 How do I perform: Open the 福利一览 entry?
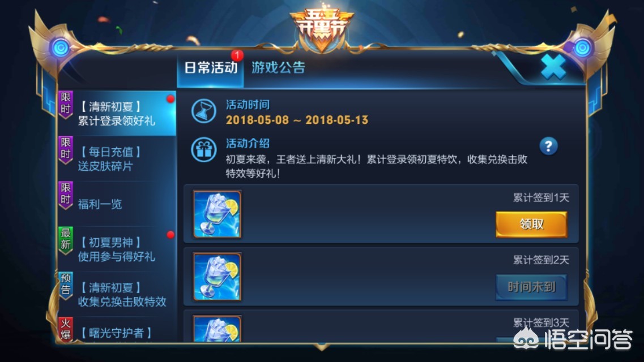point(117,204)
